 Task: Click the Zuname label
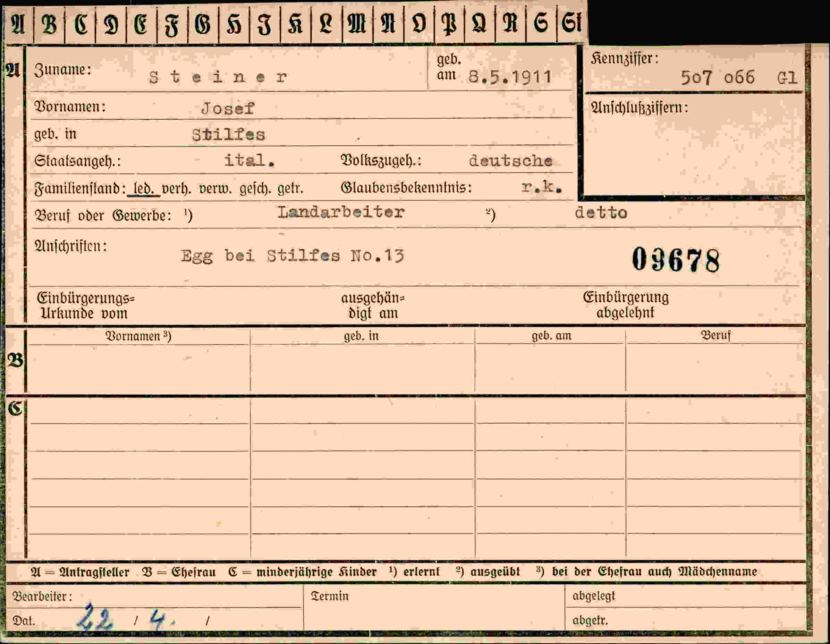coord(63,70)
